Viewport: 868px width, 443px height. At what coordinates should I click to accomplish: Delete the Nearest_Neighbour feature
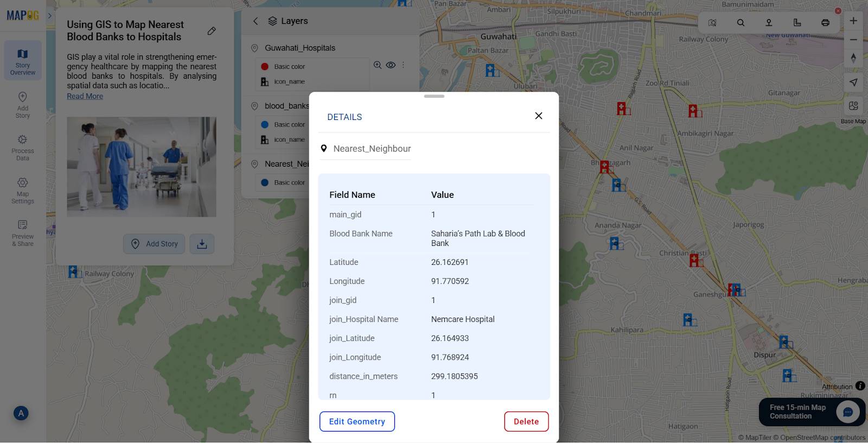tap(526, 421)
